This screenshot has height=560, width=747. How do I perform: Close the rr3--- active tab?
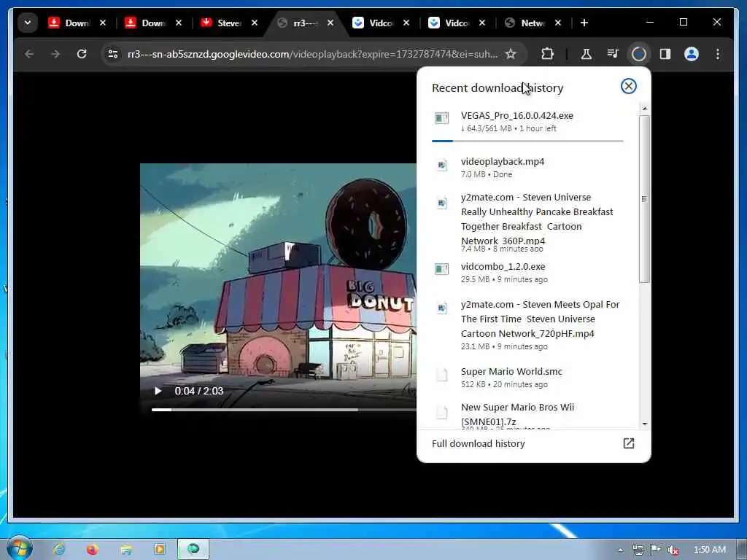pos(330,23)
